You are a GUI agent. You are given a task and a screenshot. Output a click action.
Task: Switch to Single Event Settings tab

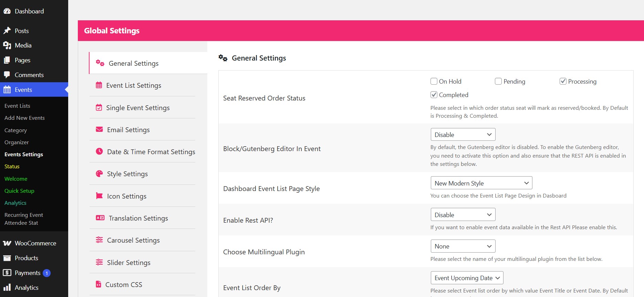(x=142, y=108)
